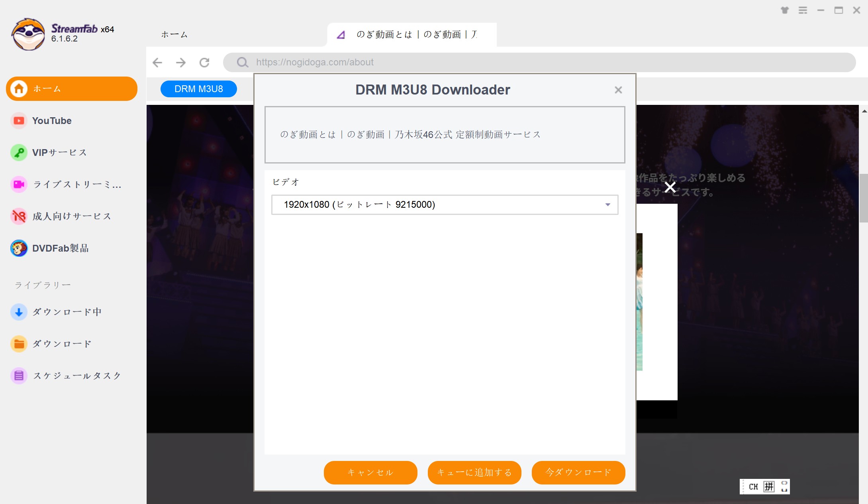Click the green VIP key icon
868x504 pixels.
[x=19, y=152]
